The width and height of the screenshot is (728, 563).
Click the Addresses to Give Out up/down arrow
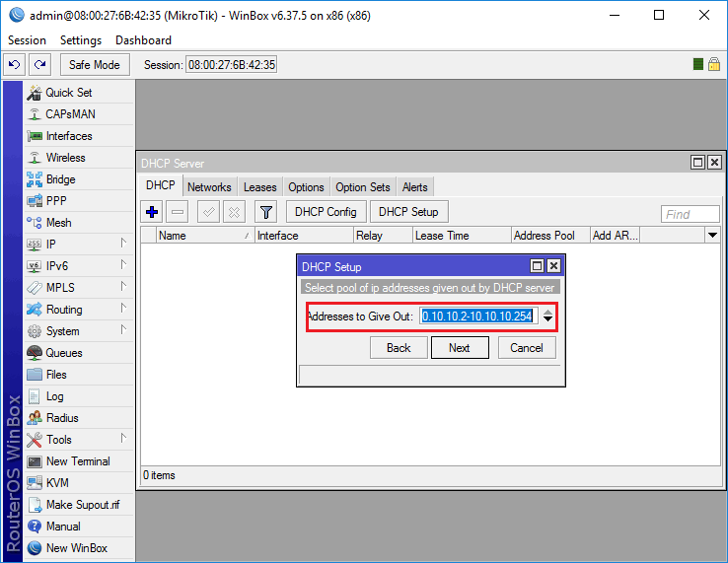[x=547, y=317]
